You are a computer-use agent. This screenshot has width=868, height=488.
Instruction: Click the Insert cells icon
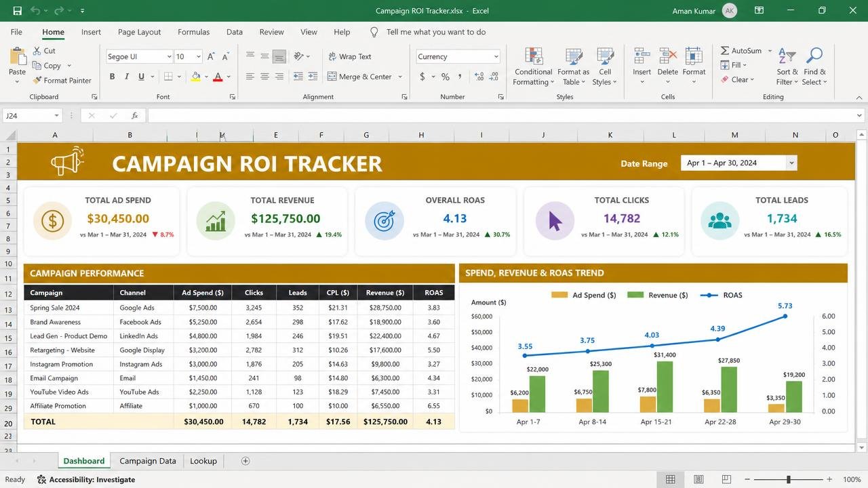(642, 57)
